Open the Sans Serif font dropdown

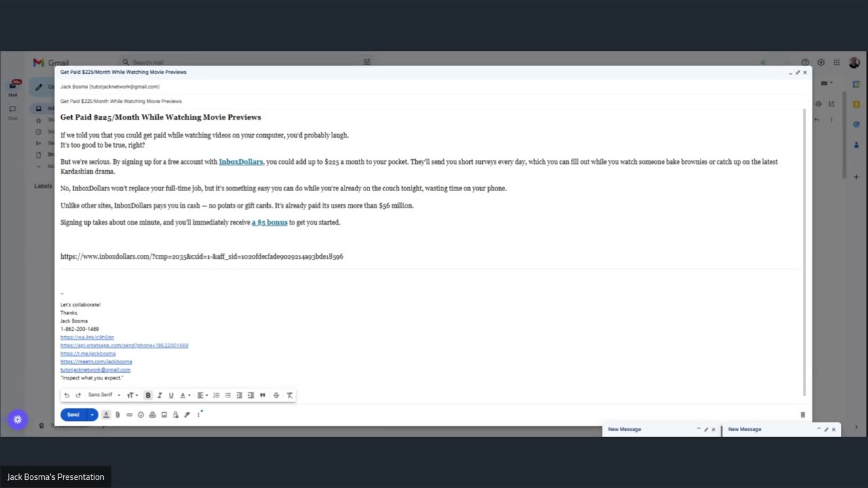pos(104,395)
